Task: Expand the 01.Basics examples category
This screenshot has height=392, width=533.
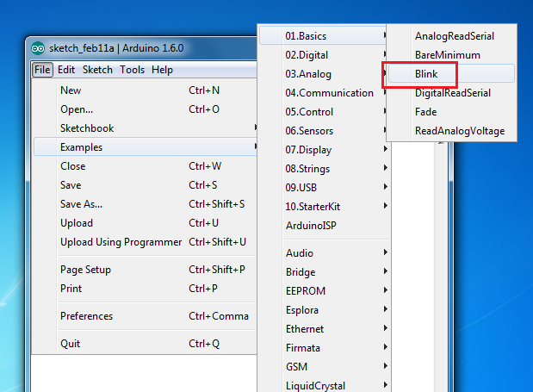Action: coord(324,36)
